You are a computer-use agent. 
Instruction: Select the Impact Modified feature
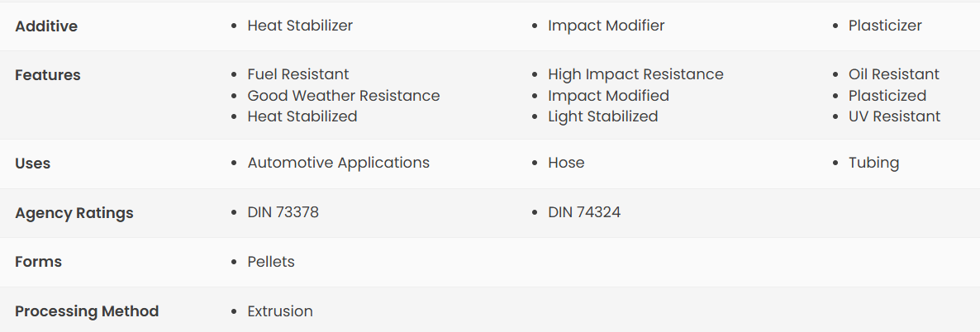pyautogui.click(x=609, y=96)
